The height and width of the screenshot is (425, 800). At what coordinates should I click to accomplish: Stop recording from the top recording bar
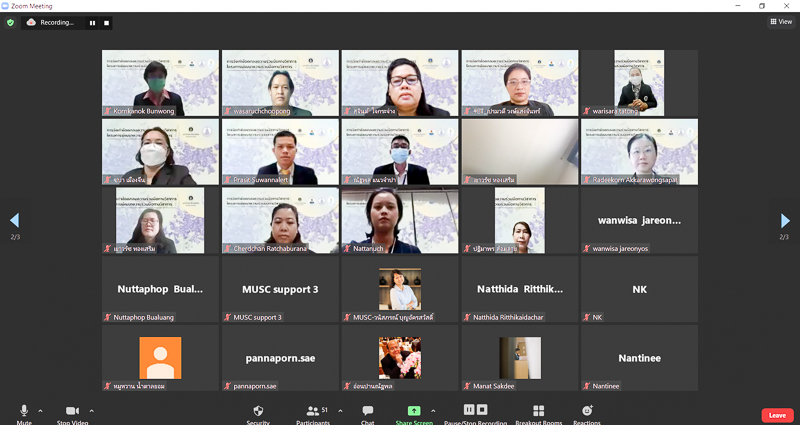point(106,22)
